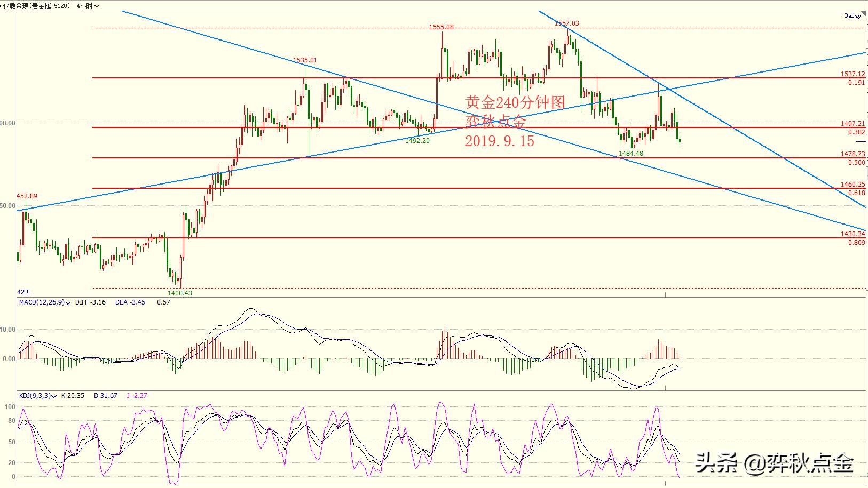This screenshot has width=868, height=488.
Task: Click the DEA -3.45 value
Action: click(x=130, y=302)
